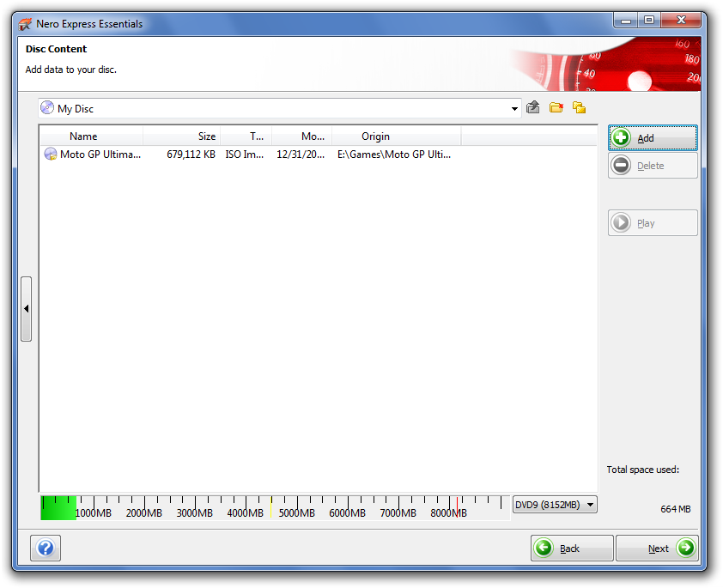Screen dimensions: 723x588
Task: Click the up one folder level icon
Action: (533, 107)
